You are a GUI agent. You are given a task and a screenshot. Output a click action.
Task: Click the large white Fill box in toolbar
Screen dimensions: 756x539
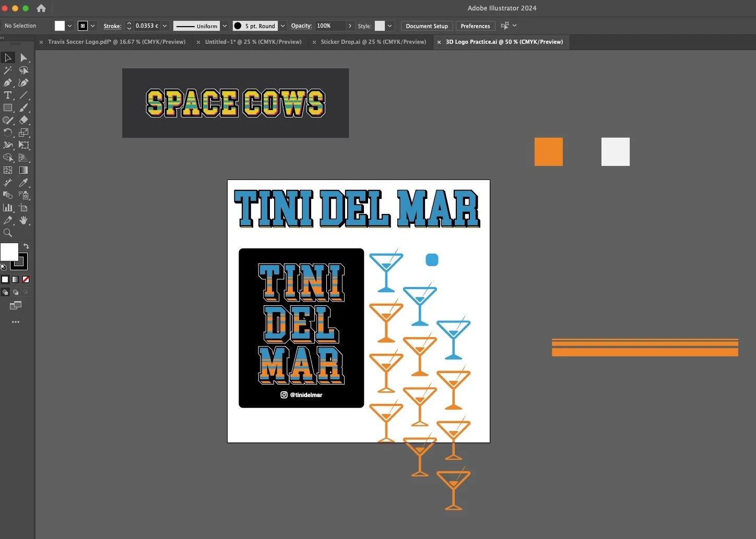click(x=9, y=252)
